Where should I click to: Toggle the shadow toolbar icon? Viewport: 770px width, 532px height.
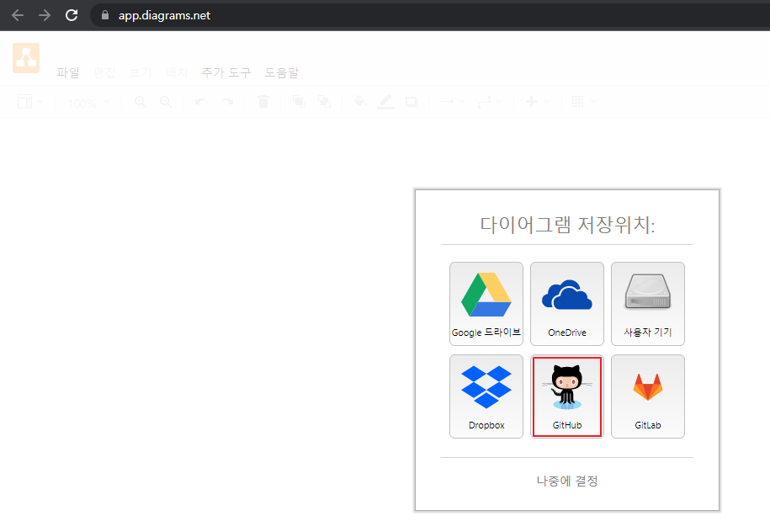[412, 102]
